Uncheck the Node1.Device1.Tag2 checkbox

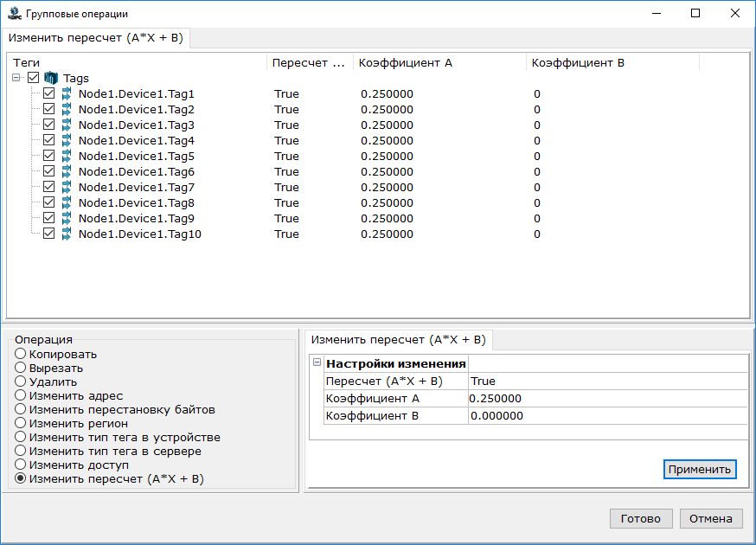pyautogui.click(x=49, y=109)
